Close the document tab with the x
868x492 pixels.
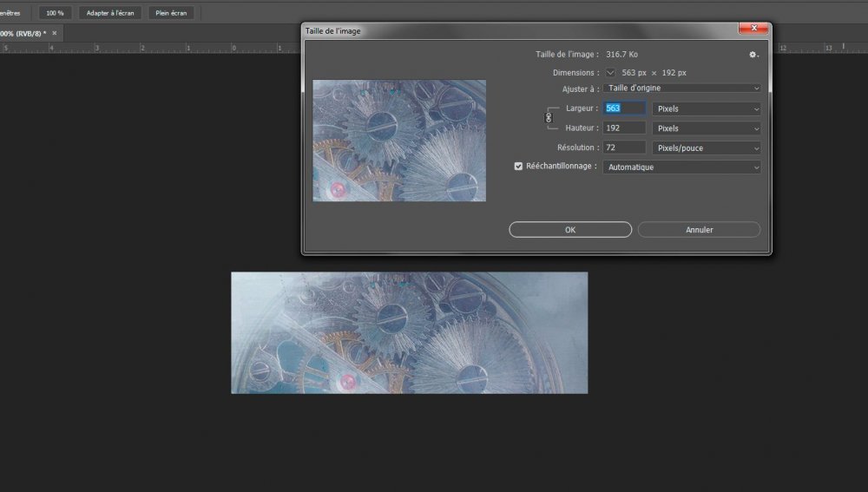click(55, 33)
